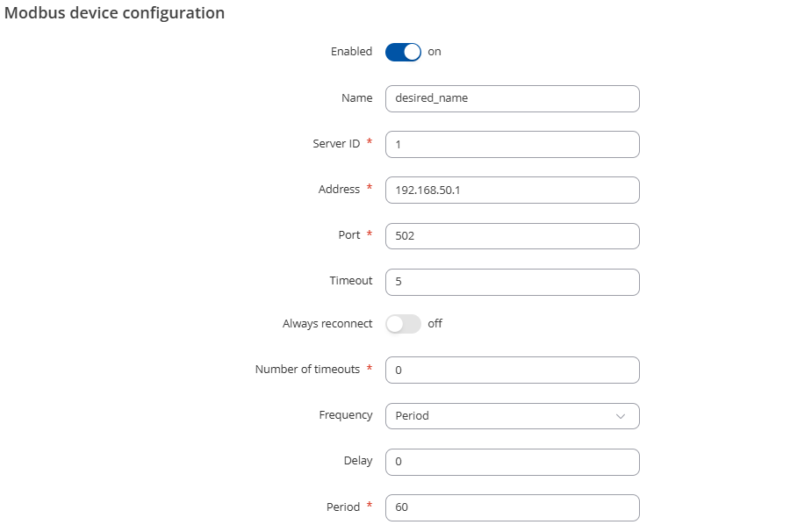Click the Name field with desired_name
Viewport: 790px width, 532px height.
pyautogui.click(x=513, y=98)
